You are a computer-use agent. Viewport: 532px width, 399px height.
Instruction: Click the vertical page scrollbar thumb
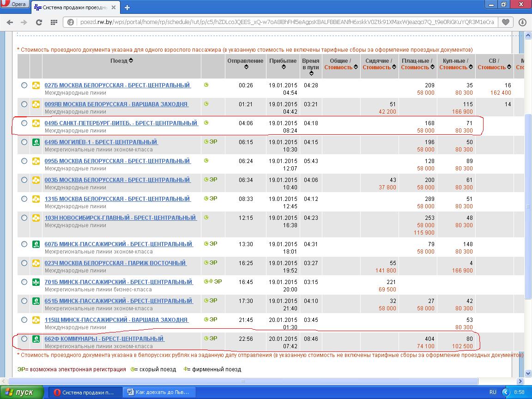(528, 206)
